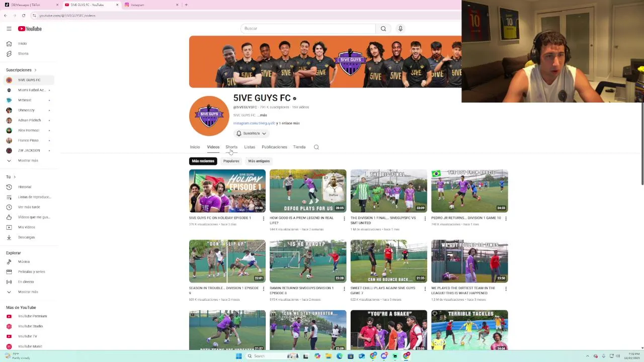
Task: Open options for Holiday Episode 1 video
Action: coord(263,218)
